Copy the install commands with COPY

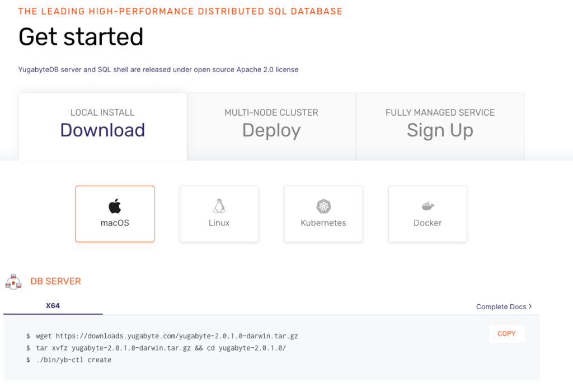point(506,333)
